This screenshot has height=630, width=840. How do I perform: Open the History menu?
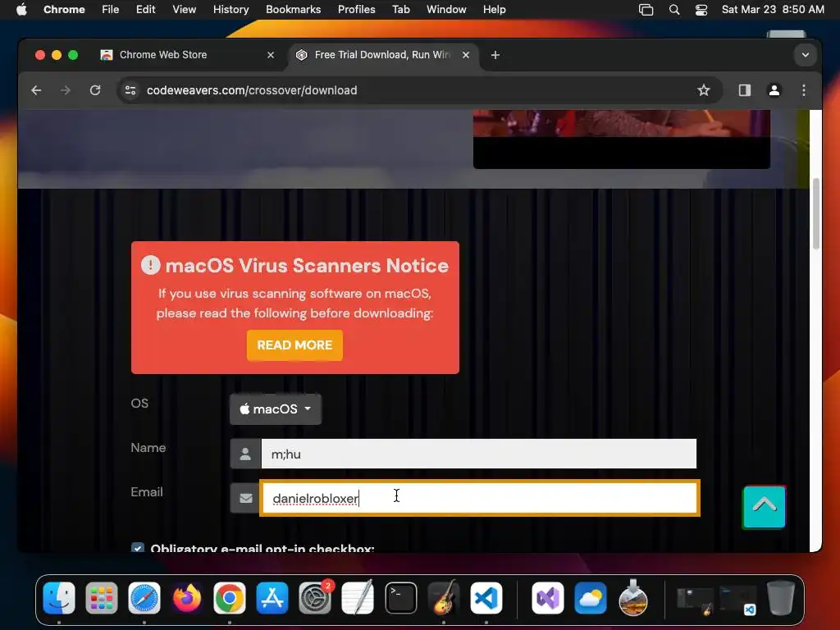(231, 9)
